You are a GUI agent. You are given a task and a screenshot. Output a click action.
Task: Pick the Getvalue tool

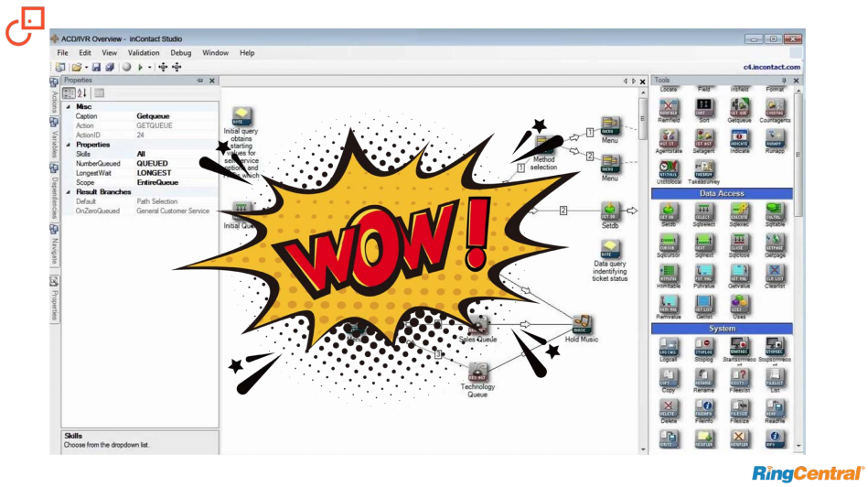click(x=739, y=273)
